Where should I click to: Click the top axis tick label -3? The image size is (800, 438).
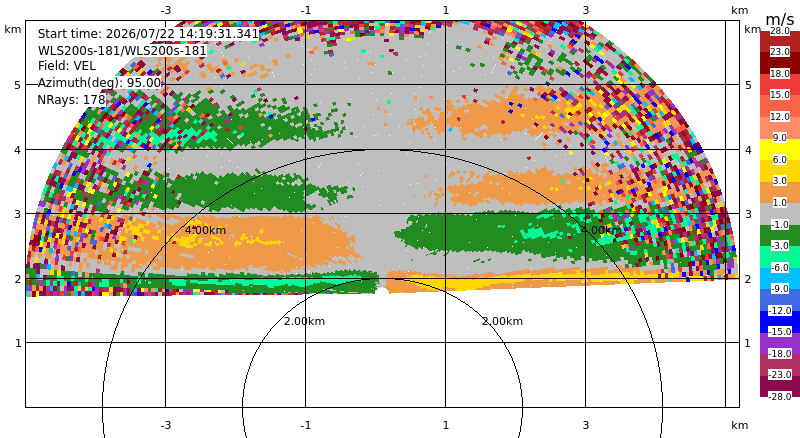point(166,10)
